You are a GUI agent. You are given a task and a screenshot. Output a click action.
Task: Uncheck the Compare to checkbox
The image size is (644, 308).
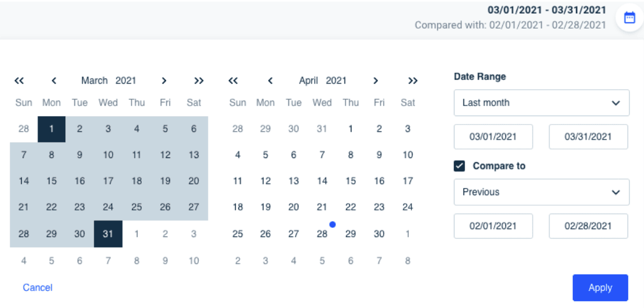(x=460, y=166)
